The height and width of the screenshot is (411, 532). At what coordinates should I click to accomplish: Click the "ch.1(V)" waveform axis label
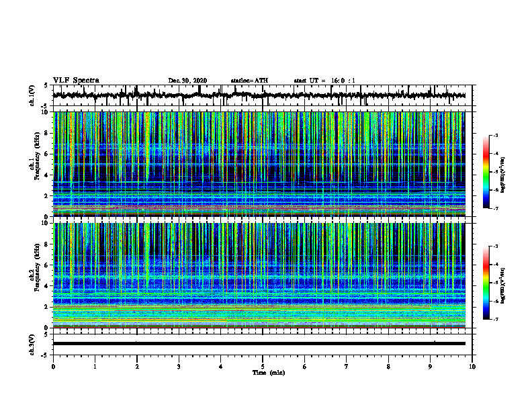[32, 95]
